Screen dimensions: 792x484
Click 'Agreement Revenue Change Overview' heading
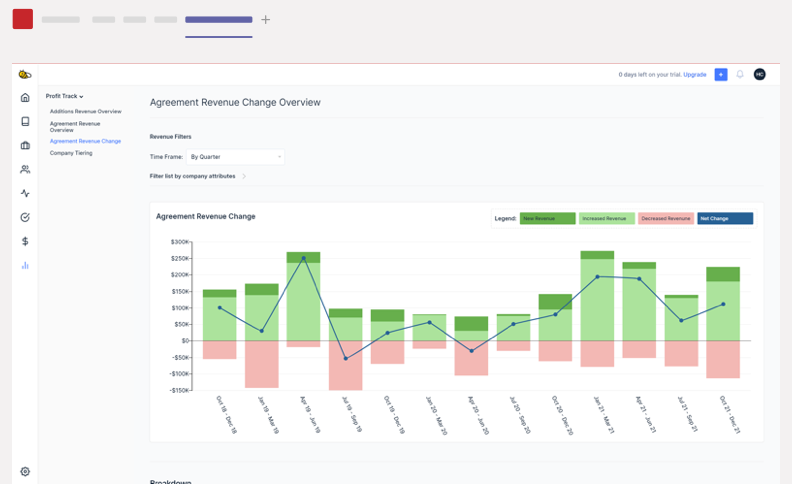235,103
